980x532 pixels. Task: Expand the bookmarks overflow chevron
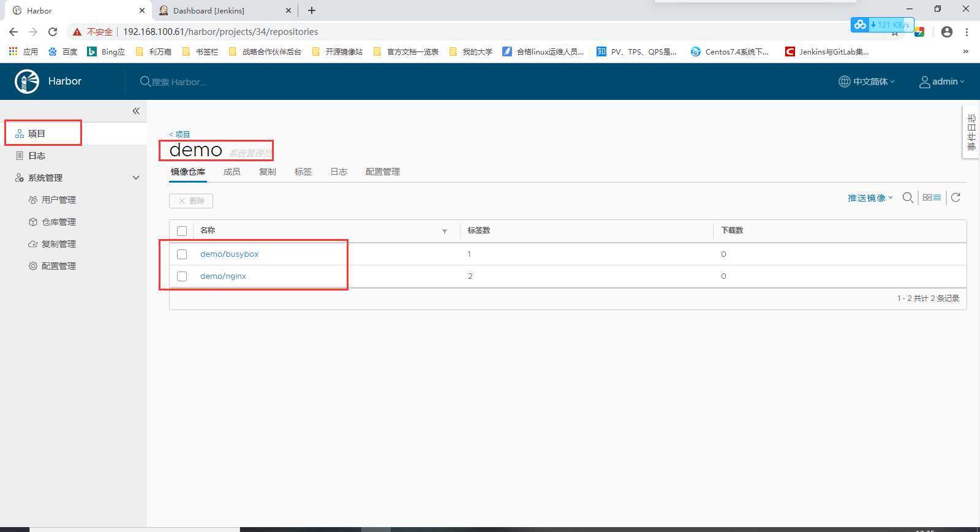point(965,51)
